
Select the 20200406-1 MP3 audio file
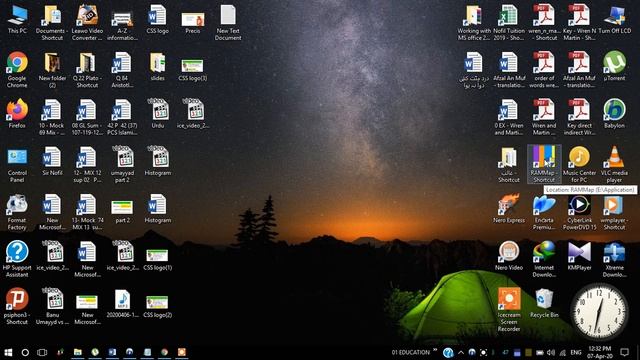pos(122,303)
